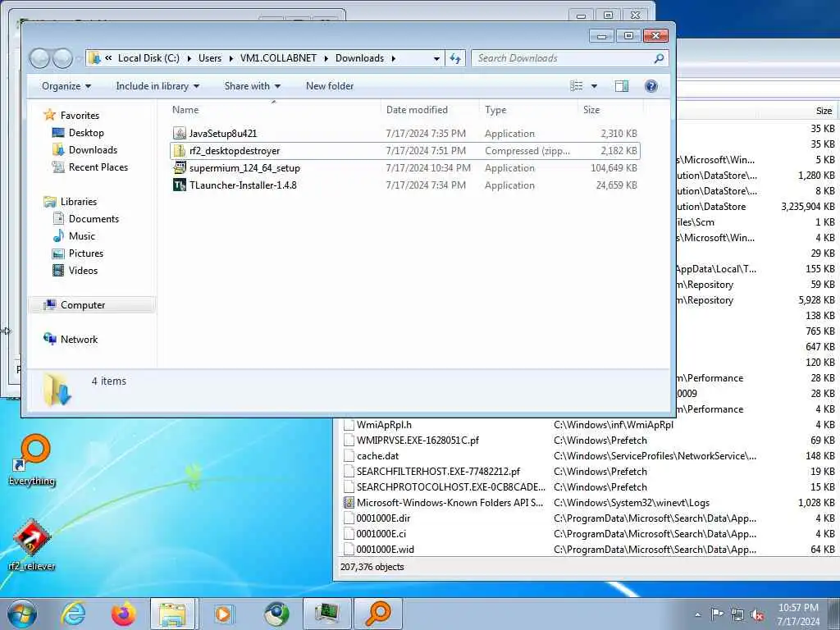Show hidden tray icons arrow
840x630 pixels.
pyautogui.click(x=697, y=614)
